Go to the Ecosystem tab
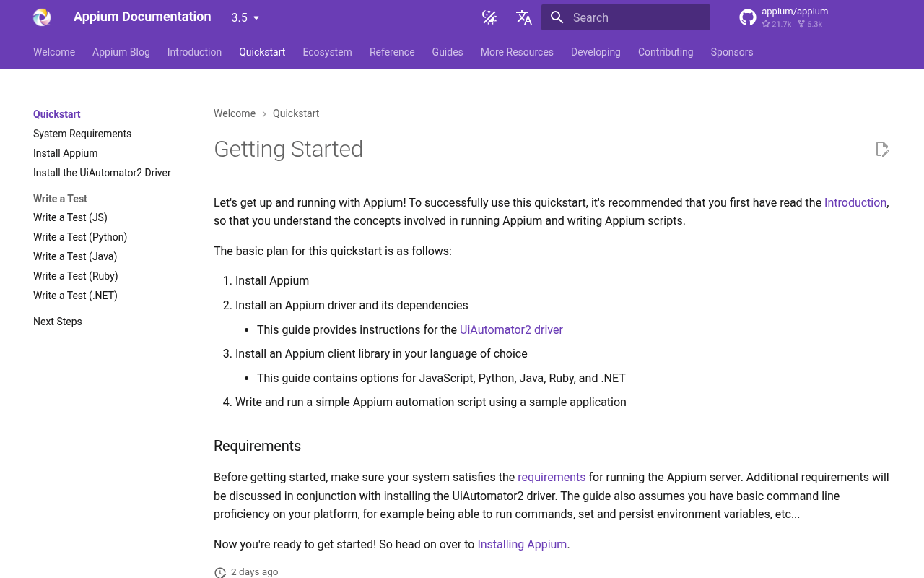924x578 pixels. tap(327, 52)
